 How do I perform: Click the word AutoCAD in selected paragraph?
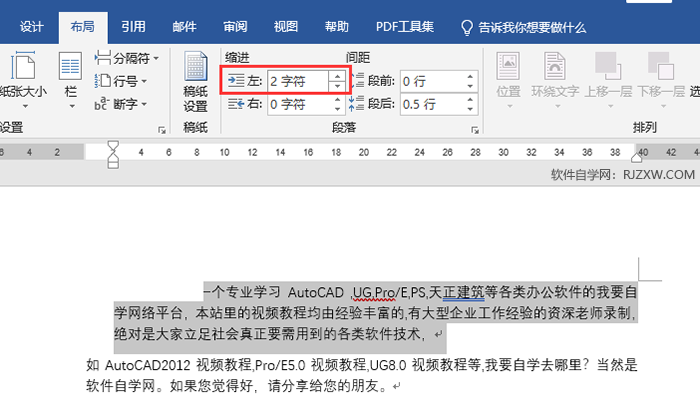tap(316, 293)
